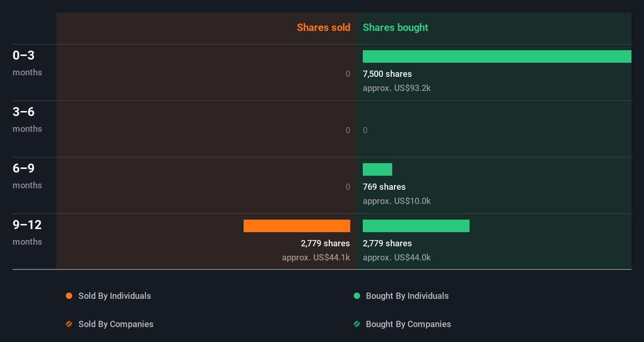This screenshot has width=644, height=342.
Task: Toggle the "Sold By Individuals" legend label
Action: (x=115, y=296)
